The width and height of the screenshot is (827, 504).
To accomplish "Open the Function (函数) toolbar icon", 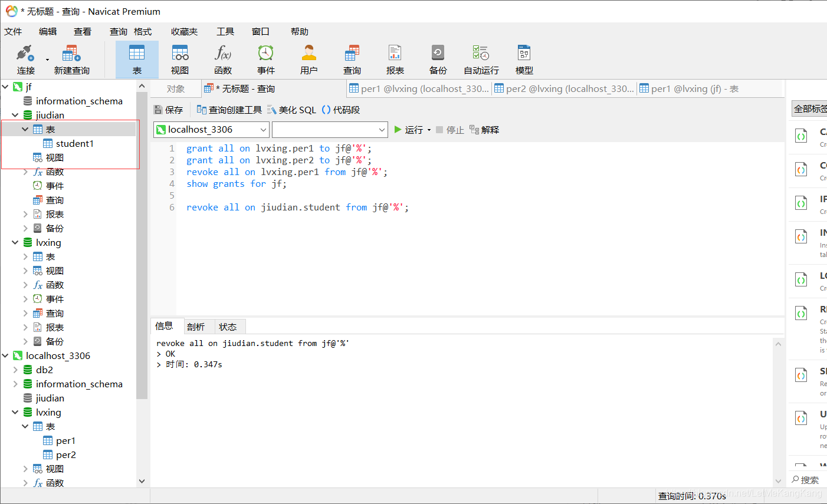I will [223, 60].
